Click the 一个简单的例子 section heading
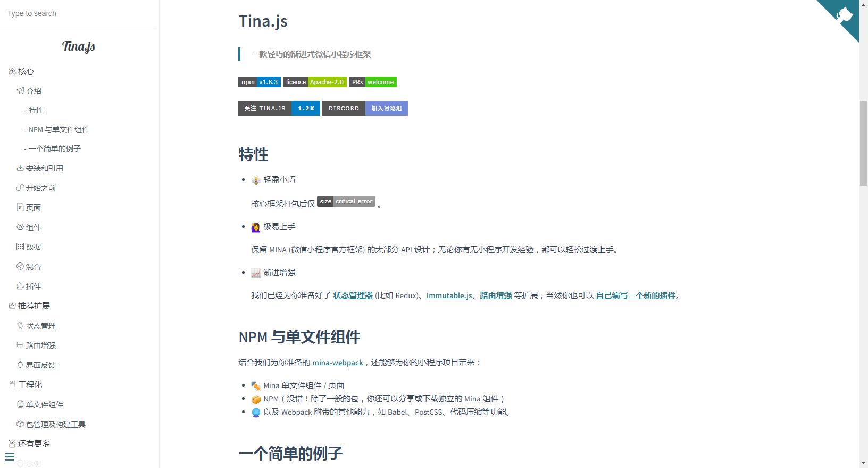This screenshot has width=868, height=468. click(x=290, y=454)
